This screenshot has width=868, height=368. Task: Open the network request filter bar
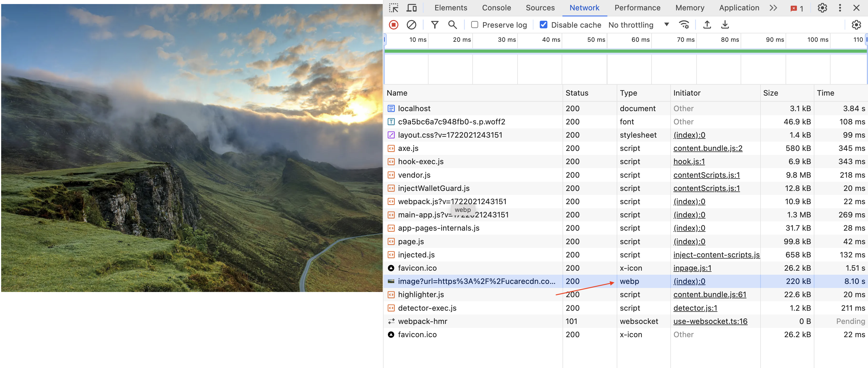click(x=435, y=24)
